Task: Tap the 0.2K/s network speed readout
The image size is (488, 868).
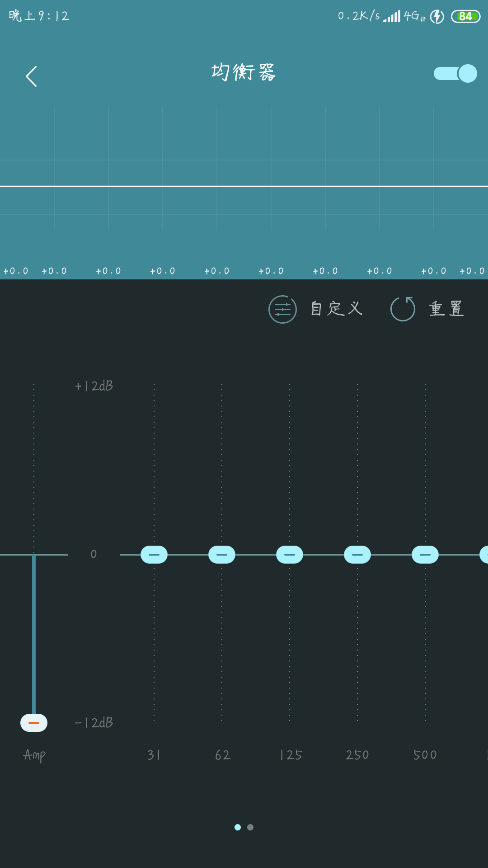Action: [359, 16]
